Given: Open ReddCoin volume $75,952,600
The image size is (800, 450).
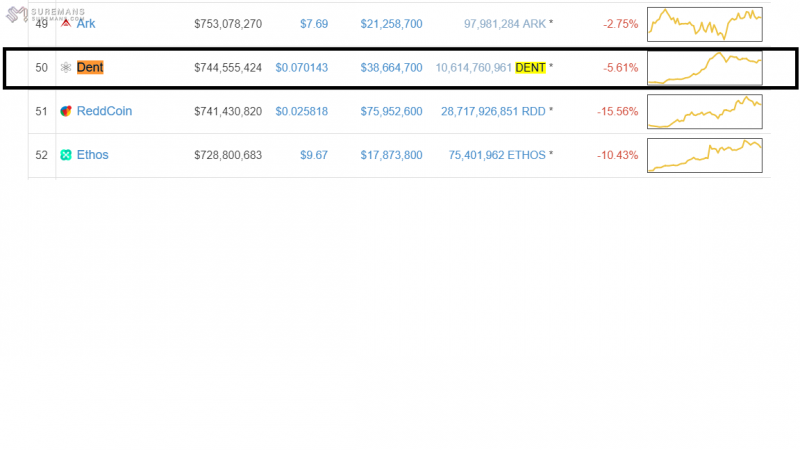Looking at the screenshot, I should (391, 112).
